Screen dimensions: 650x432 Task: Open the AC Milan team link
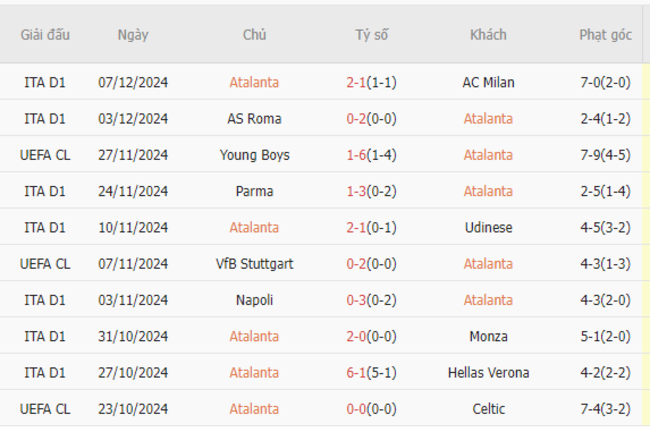[x=488, y=82]
